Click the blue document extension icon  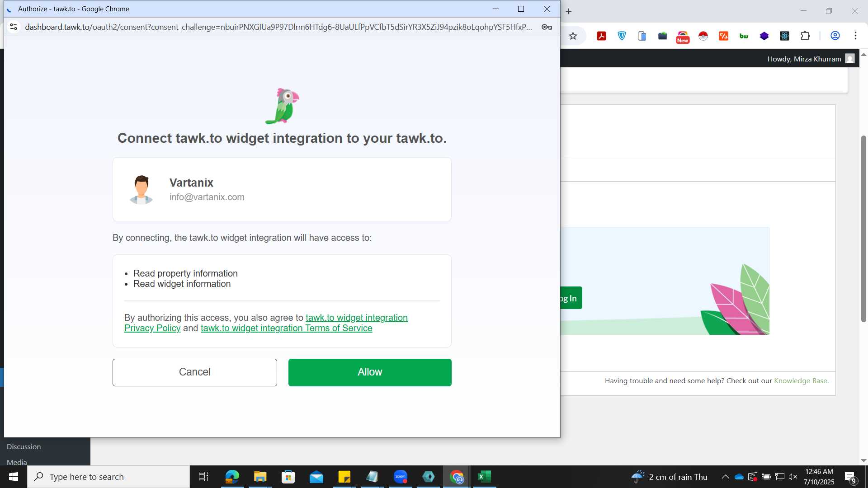[642, 36]
